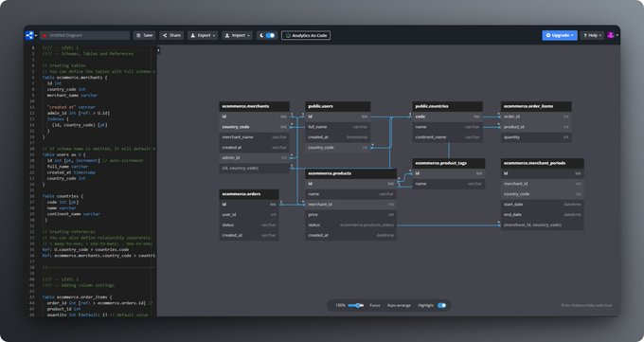Click continent_name row in countries table
Screen dimensions: 644x342
(x=447, y=137)
